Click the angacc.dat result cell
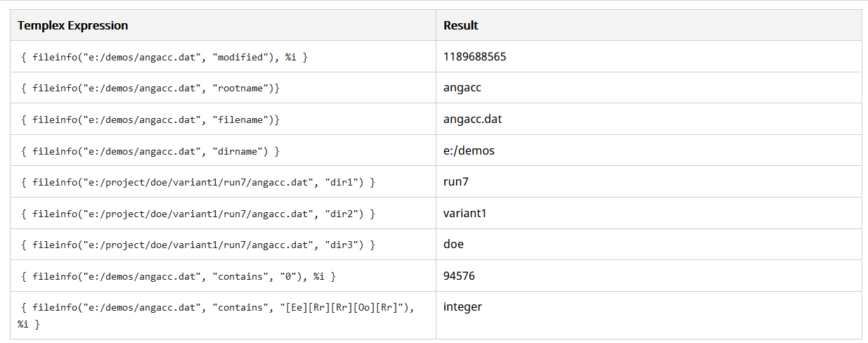Screen dimensions: 868x343 pos(472,119)
